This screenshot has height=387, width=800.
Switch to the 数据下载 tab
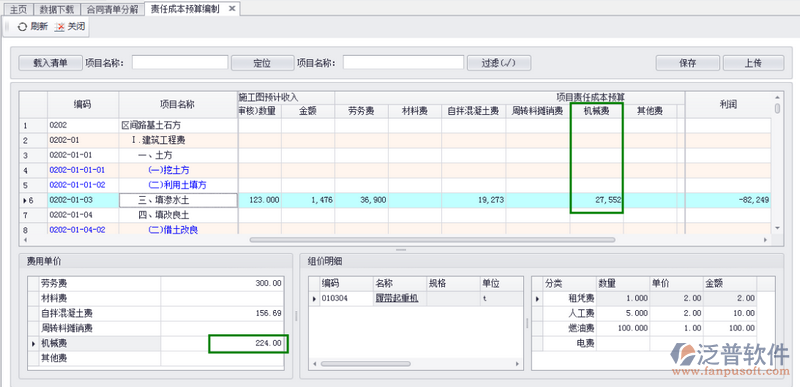point(57,9)
